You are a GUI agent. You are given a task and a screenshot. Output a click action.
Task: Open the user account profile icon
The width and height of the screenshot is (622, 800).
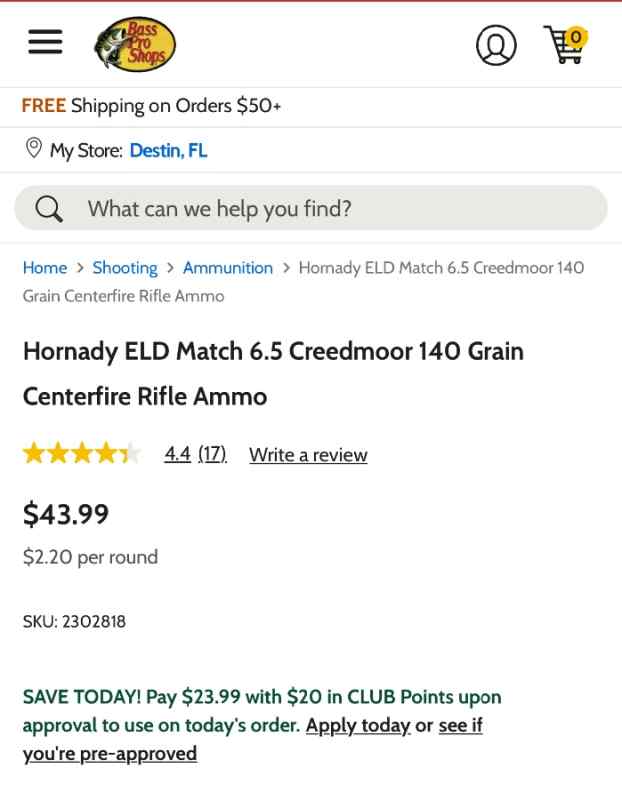click(496, 45)
